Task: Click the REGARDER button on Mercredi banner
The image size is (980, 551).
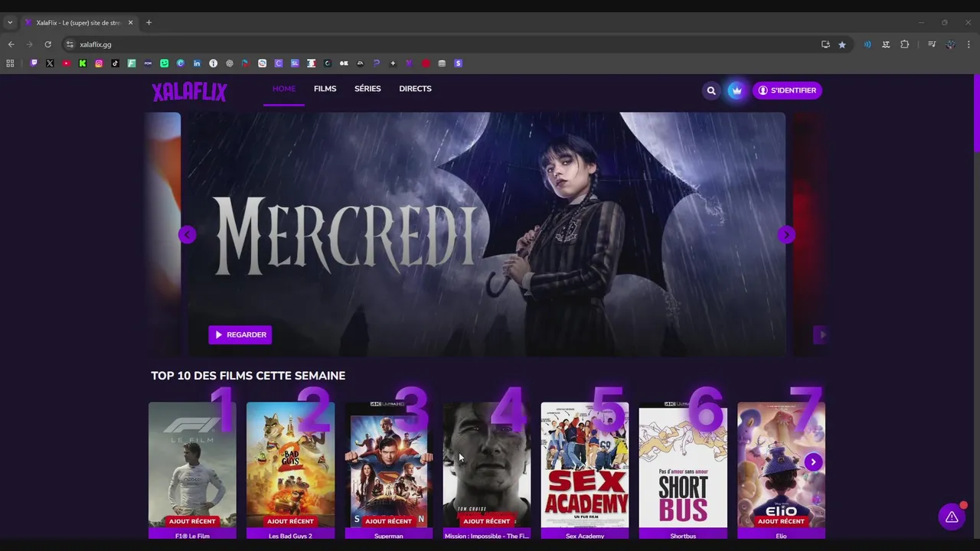Action: [x=240, y=334]
